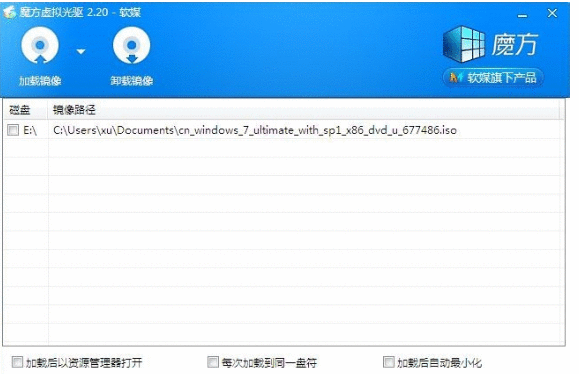This screenshot has width=579, height=374.
Task: Click the 镜像路径 column header
Action: (304, 110)
